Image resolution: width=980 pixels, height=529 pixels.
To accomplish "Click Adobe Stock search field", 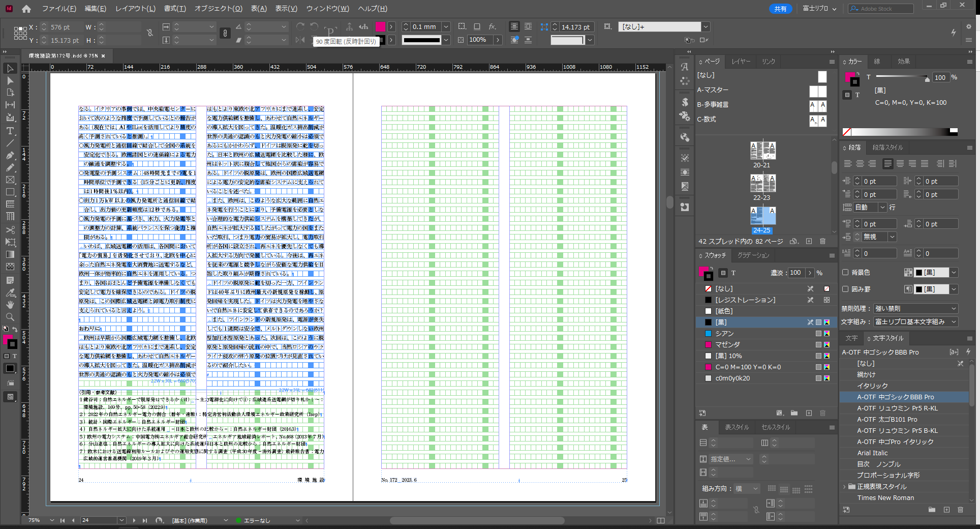I will point(881,9).
